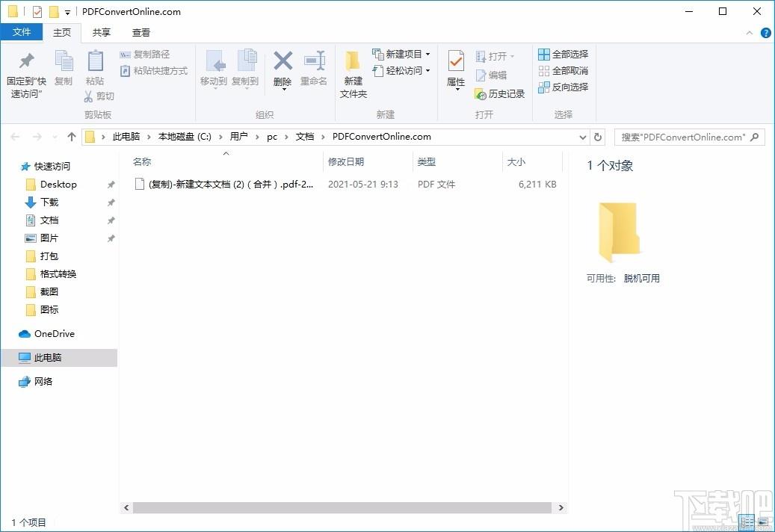775x532 pixels.
Task: Click the Copy (复制) ribbon icon
Action: 64,61
